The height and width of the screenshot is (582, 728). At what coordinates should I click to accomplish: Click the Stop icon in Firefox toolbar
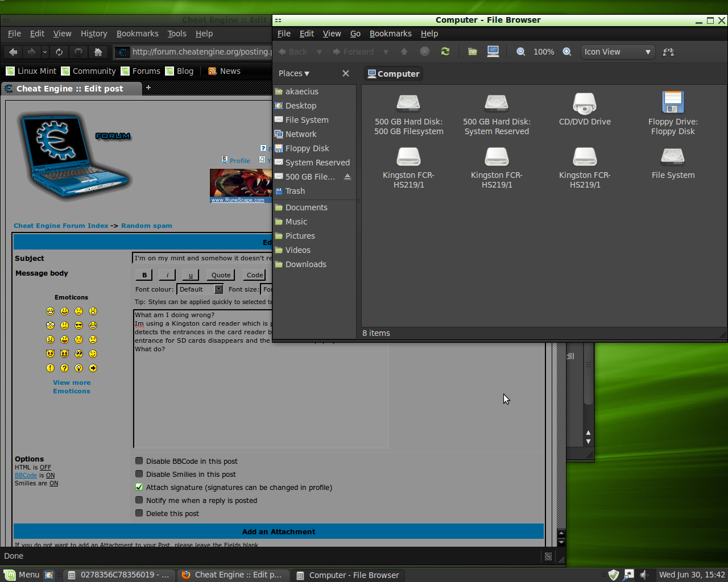coord(78,52)
